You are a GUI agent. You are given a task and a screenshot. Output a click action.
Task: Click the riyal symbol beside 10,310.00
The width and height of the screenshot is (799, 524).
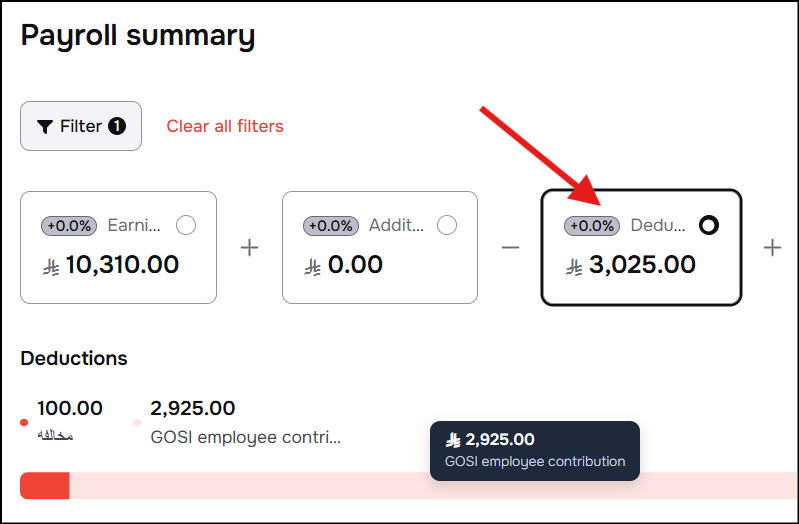(x=51, y=267)
